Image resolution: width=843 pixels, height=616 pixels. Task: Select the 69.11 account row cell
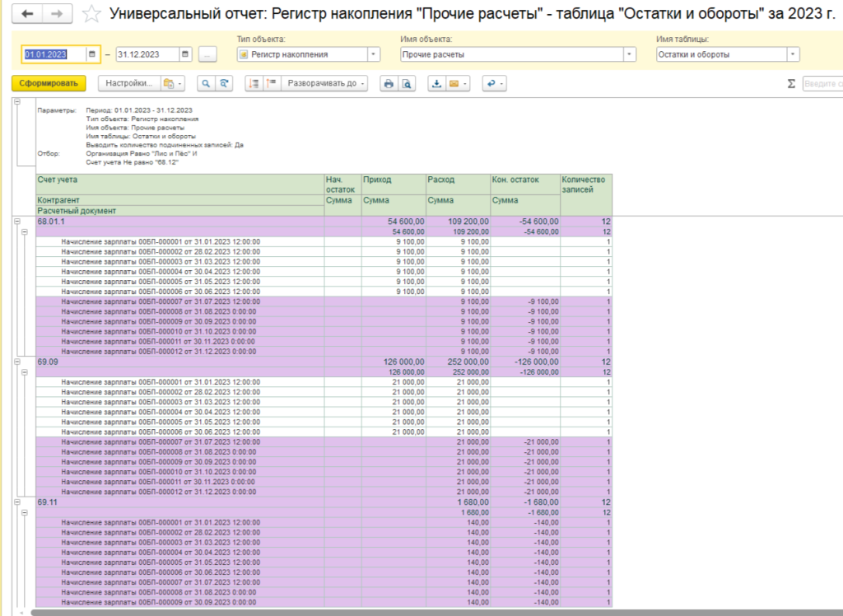tap(180, 502)
